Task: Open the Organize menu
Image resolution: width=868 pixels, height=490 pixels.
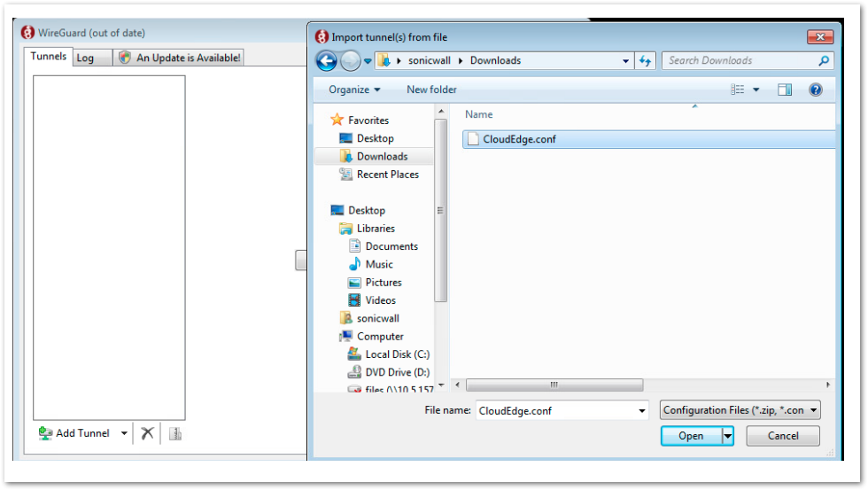Action: 353,89
